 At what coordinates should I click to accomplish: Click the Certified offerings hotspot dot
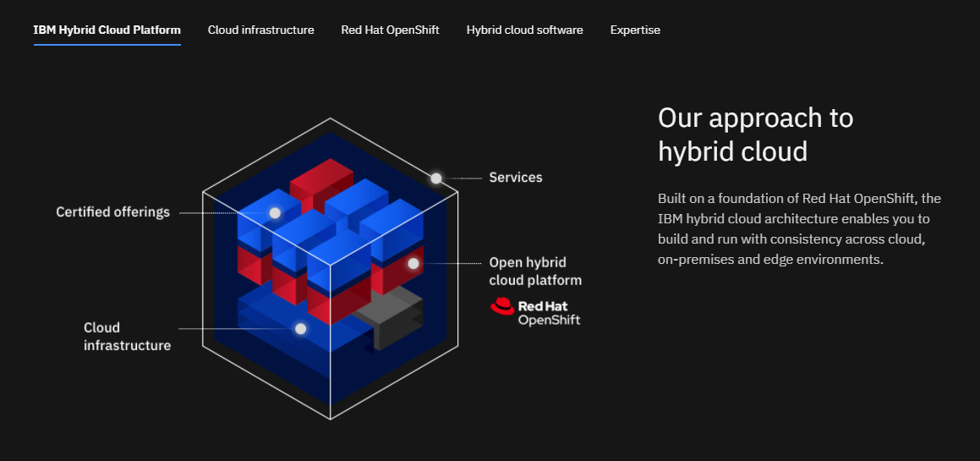click(275, 213)
